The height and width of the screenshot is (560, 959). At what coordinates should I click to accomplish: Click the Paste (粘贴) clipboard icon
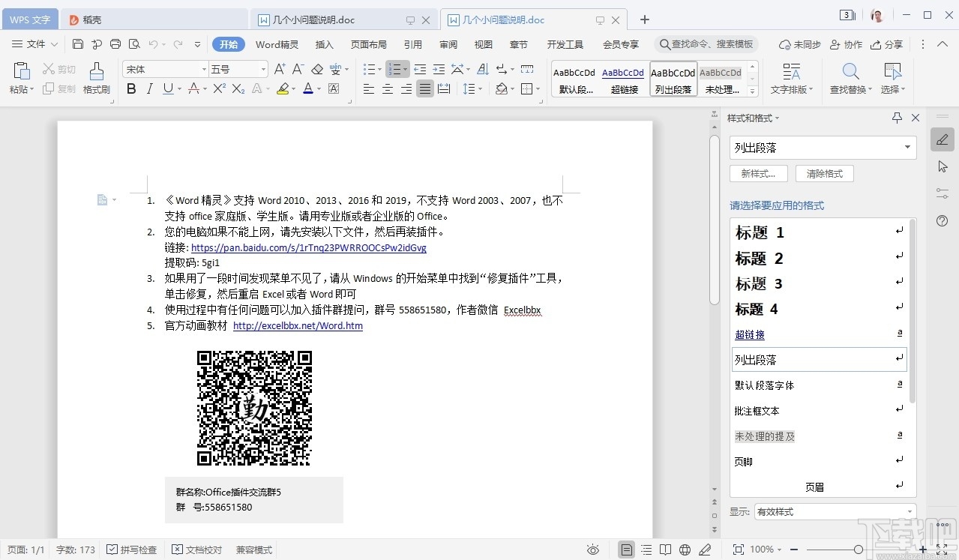coord(22,71)
